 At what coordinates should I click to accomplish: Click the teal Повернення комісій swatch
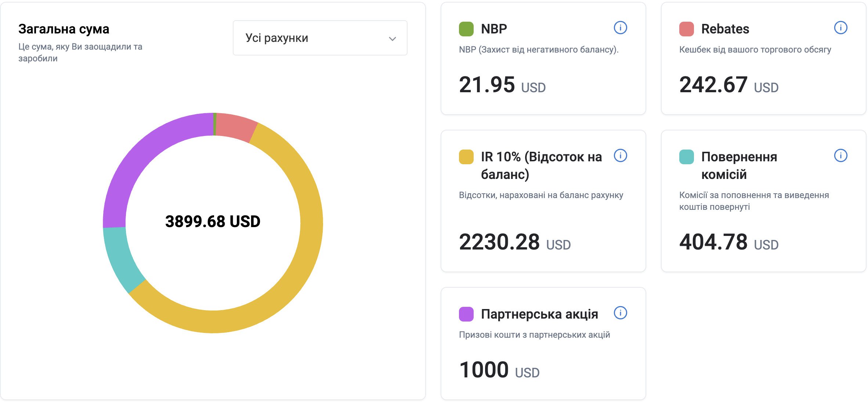point(686,157)
